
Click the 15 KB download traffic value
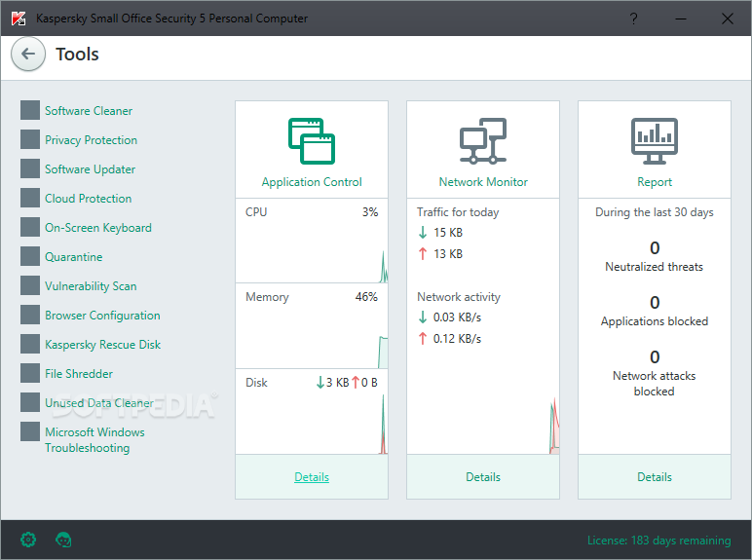point(448,233)
